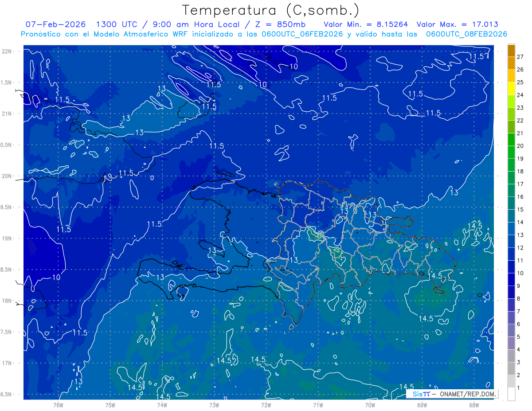532x411 pixels.
Task: Click the "Valor Min. = 8.15264" value
Action: pyautogui.click(x=366, y=24)
